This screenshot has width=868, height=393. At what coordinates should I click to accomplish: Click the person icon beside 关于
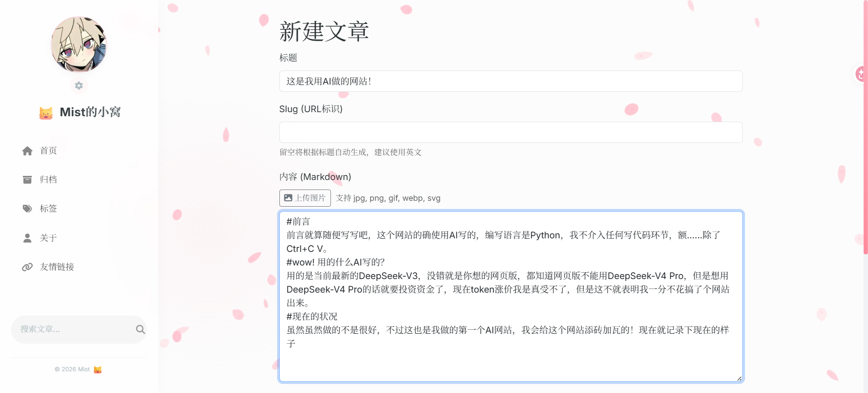click(27, 238)
